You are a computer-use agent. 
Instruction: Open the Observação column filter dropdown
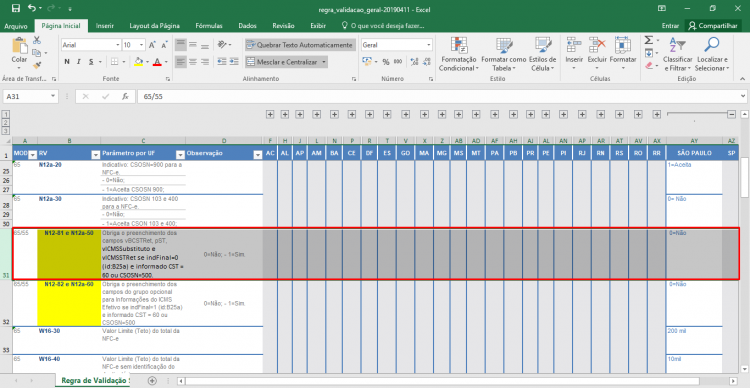258,155
